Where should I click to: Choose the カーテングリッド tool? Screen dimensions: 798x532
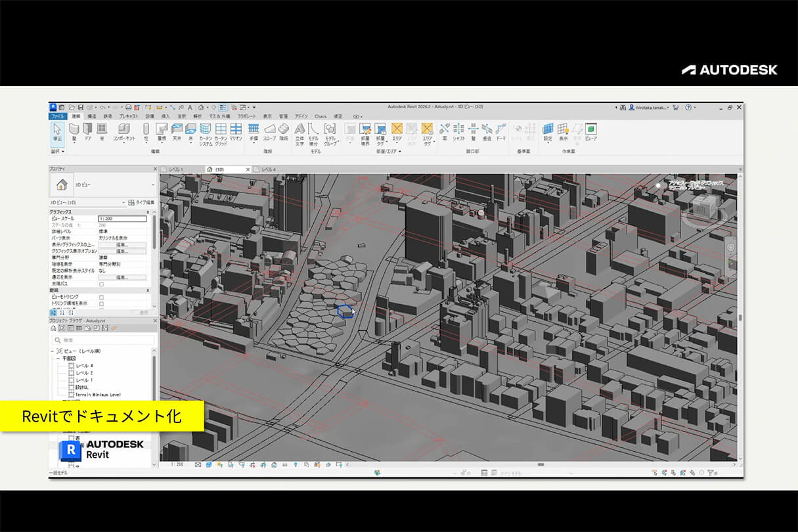(221, 133)
